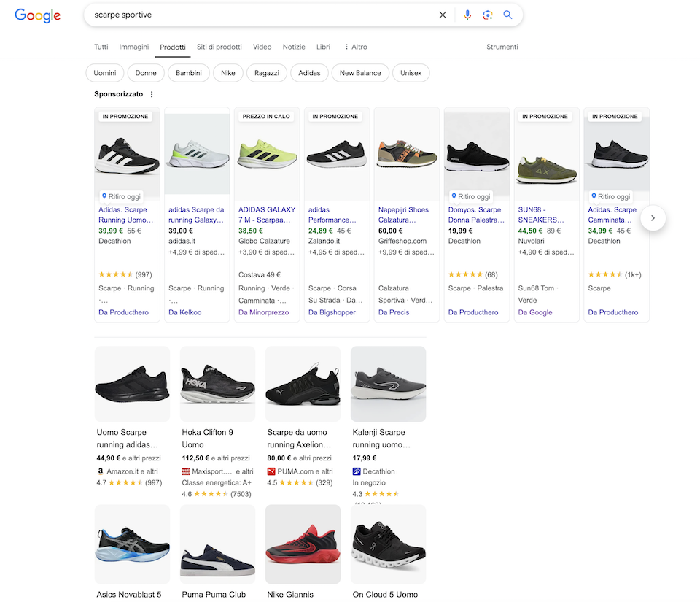Click Napapijri camouflage shoe image
This screenshot has width=700, height=602.
(x=407, y=154)
